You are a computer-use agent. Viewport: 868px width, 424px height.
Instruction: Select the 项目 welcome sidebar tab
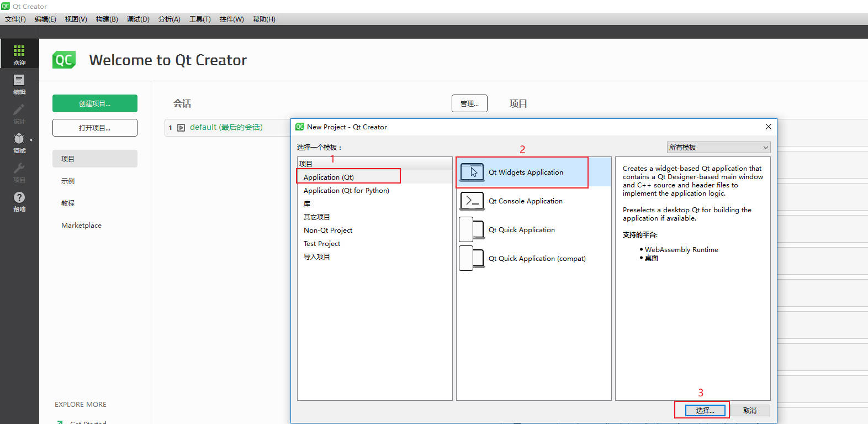pos(95,159)
